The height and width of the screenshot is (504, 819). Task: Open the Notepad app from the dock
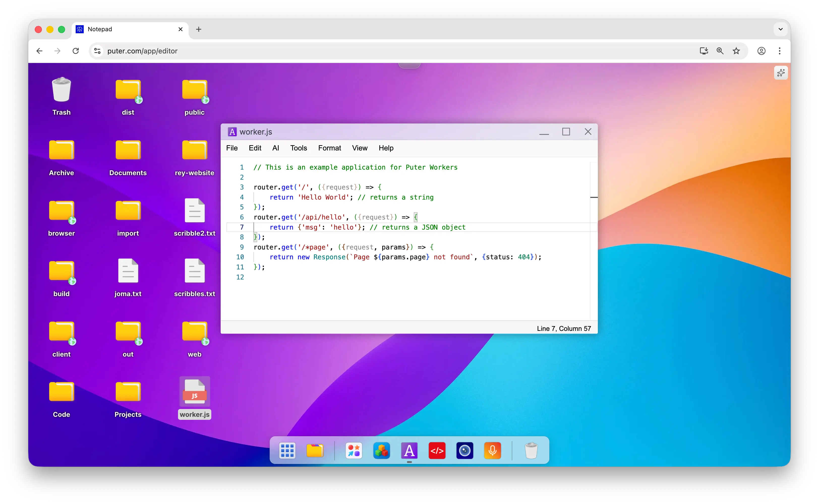click(x=409, y=450)
